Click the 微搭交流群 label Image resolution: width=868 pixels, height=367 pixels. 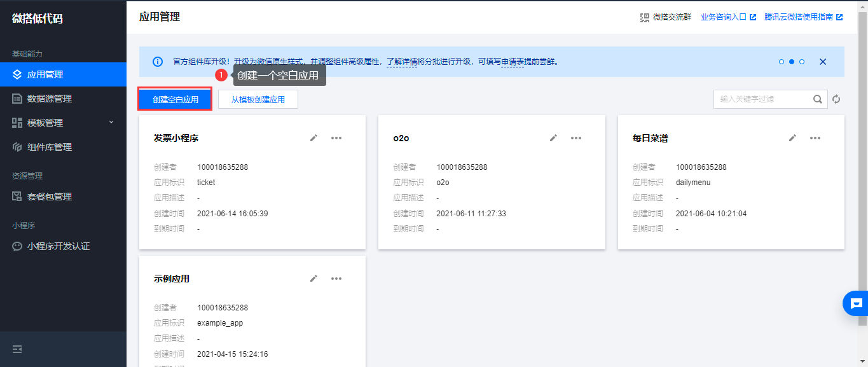(x=672, y=17)
